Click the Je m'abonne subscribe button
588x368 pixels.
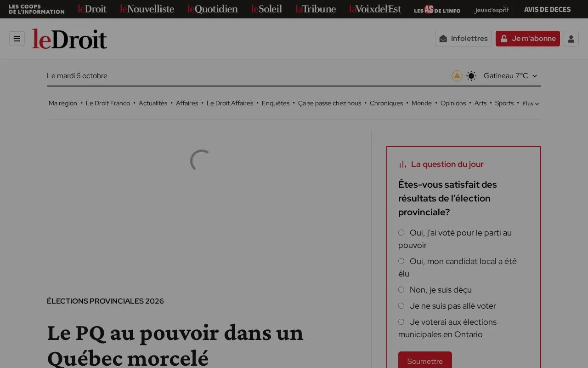[x=528, y=39]
